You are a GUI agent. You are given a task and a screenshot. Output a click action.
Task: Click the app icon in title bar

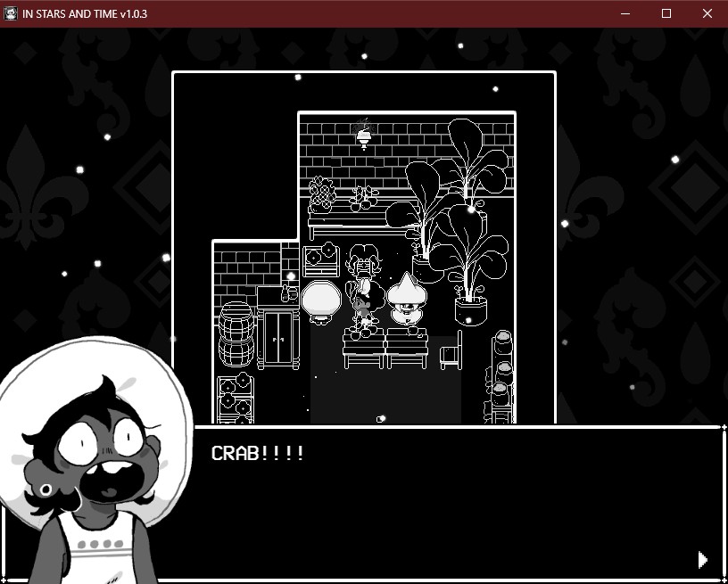pyautogui.click(x=10, y=13)
